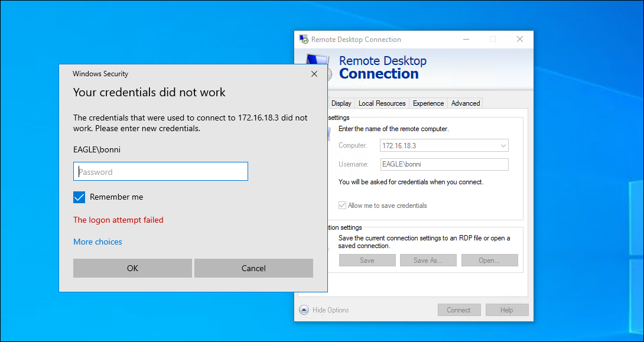
Task: Click the Connect button
Action: click(x=458, y=310)
